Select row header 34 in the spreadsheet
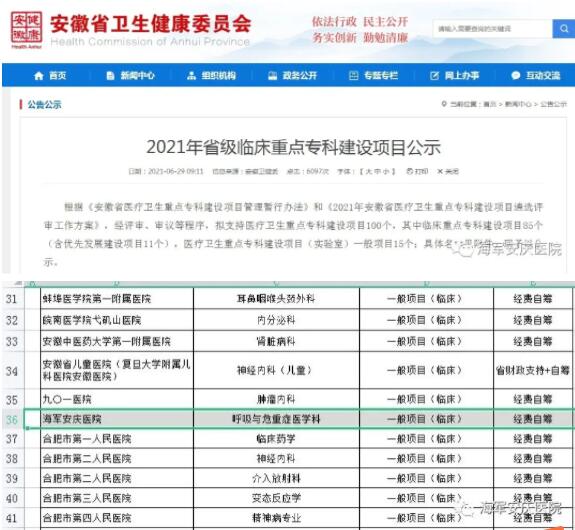The width and height of the screenshot is (575, 530). point(12,371)
